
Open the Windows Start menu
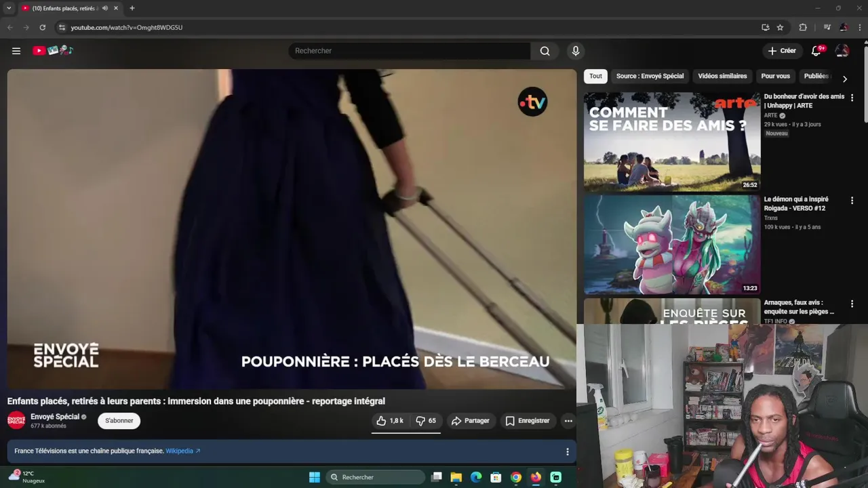(315, 477)
